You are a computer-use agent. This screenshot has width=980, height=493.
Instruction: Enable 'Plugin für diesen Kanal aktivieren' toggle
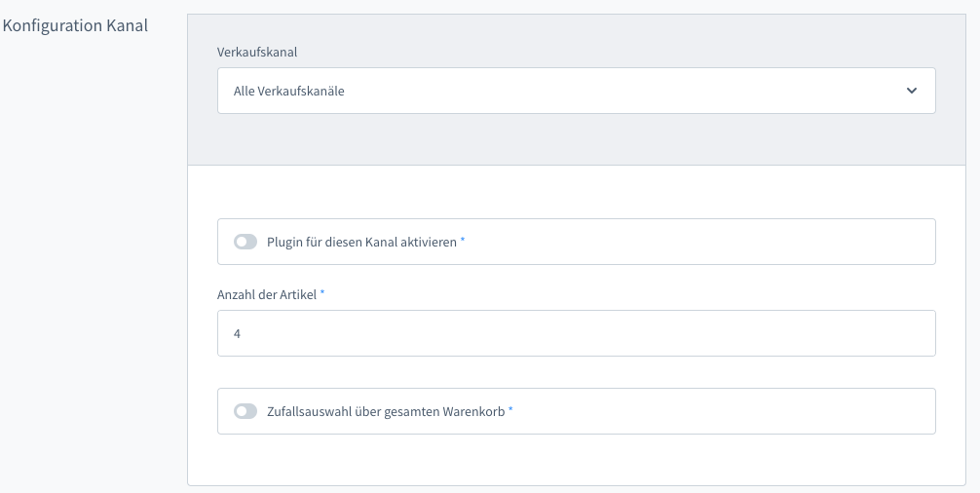point(245,242)
